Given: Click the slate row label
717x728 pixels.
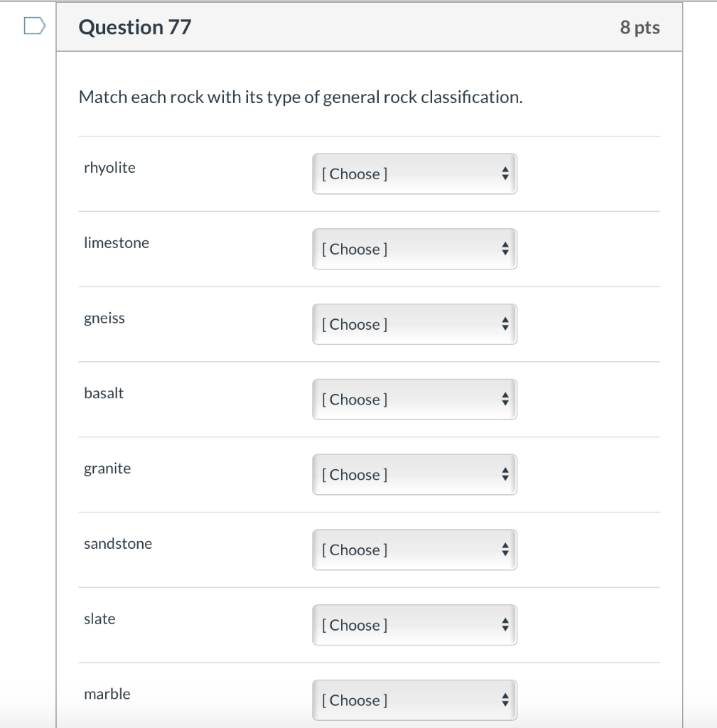Looking at the screenshot, I should pyautogui.click(x=99, y=619).
